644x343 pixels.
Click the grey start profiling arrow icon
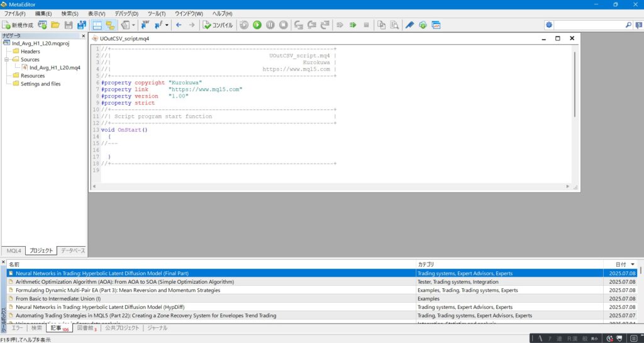[x=340, y=25]
